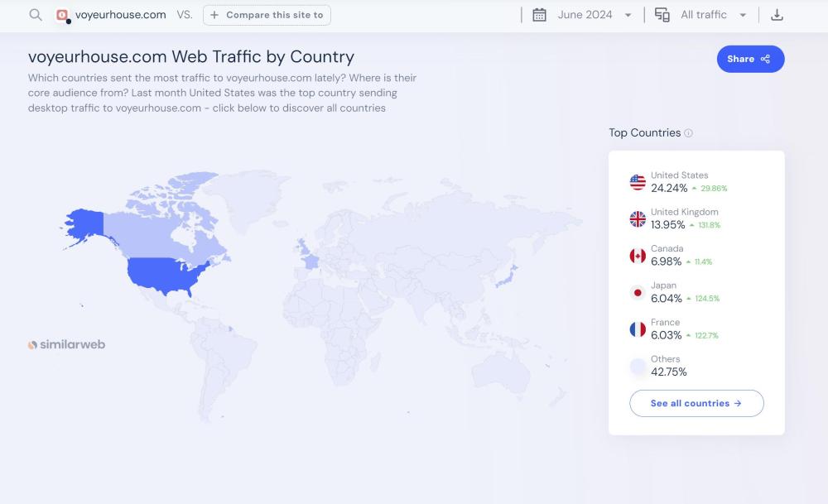Viewport: 828px width, 504px height.
Task: Click the voyeurhouse.com domain name field
Action: [x=121, y=15]
